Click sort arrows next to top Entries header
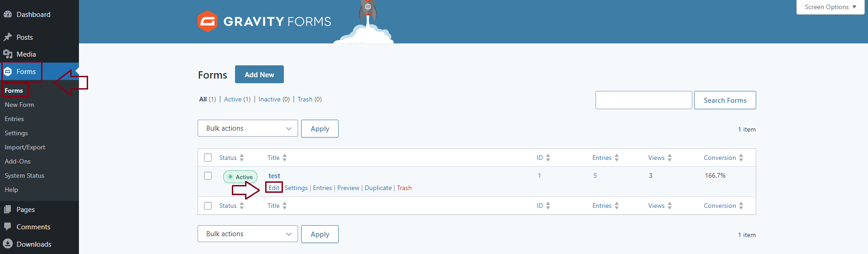 (x=617, y=158)
